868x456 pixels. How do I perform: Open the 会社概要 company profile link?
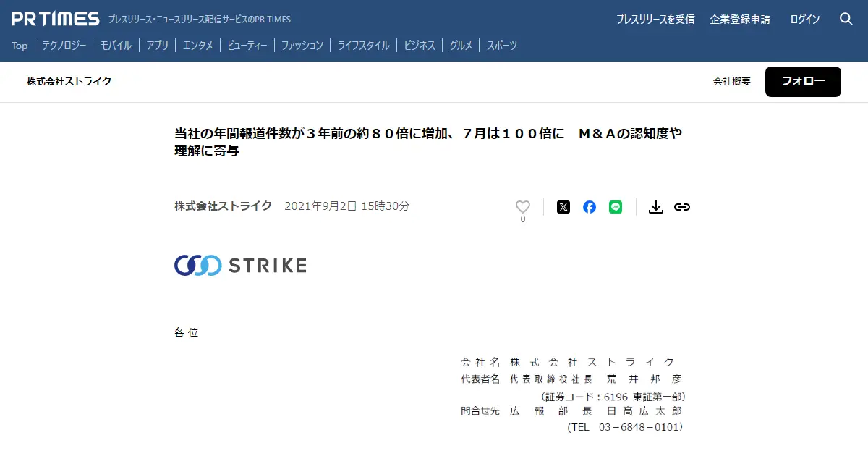732,82
